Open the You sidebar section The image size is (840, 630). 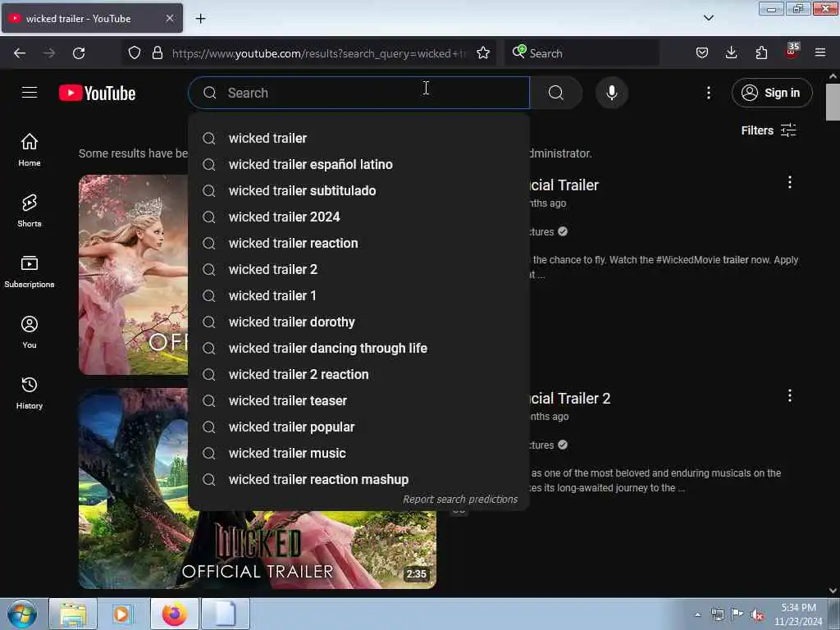coord(30,332)
